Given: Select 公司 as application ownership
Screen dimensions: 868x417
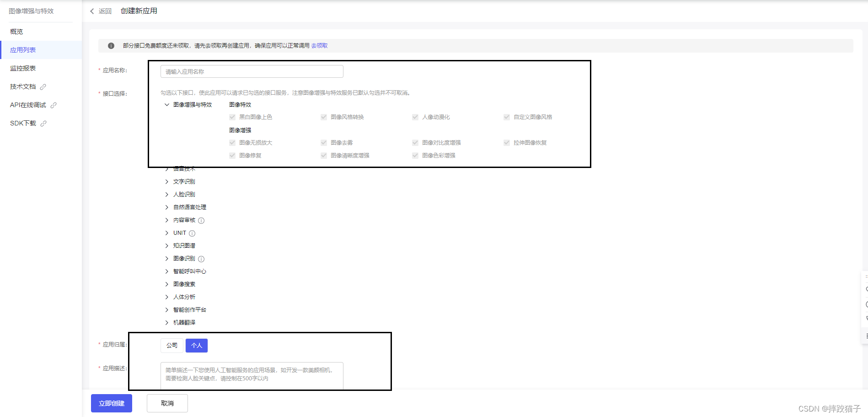Looking at the screenshot, I should (172, 346).
